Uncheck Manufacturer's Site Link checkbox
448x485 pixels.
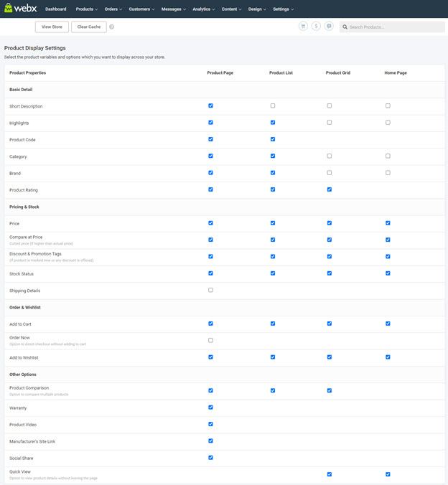[210, 441]
